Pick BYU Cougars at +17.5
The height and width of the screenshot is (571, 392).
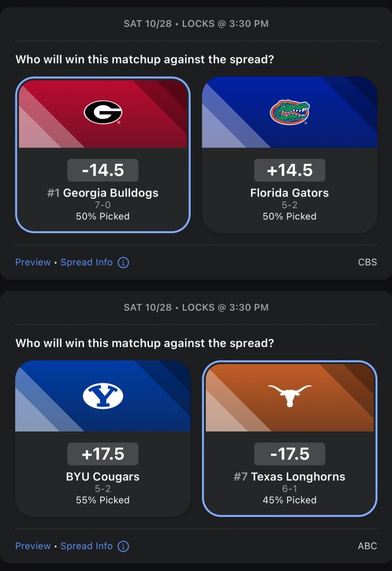click(x=103, y=476)
